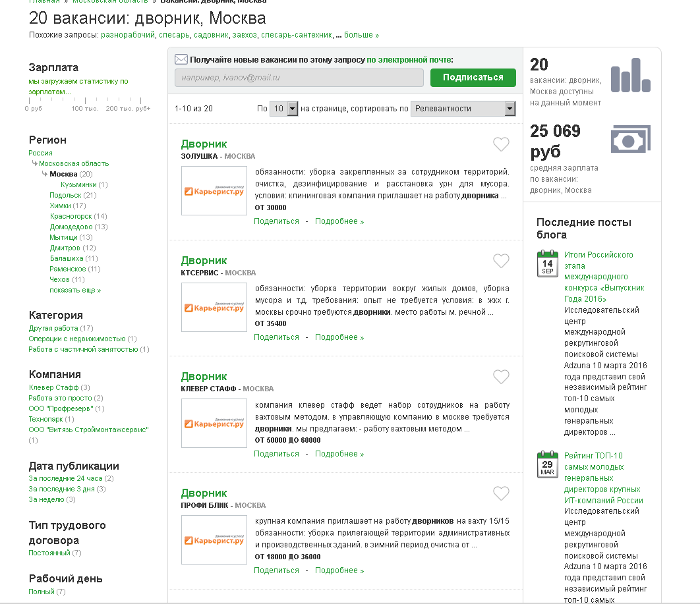Open Подробнее link for КТСервис vacancy

(339, 337)
